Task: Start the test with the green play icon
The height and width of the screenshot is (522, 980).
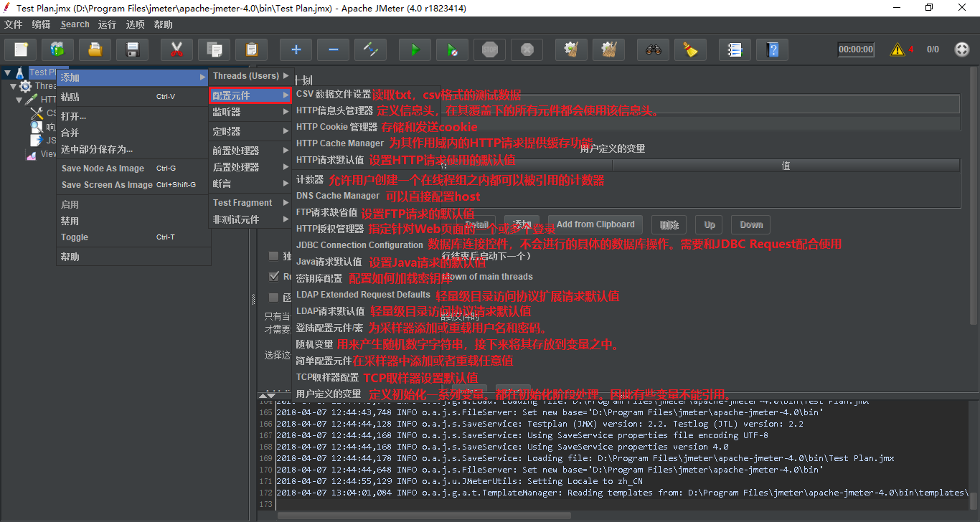Action: pos(415,49)
